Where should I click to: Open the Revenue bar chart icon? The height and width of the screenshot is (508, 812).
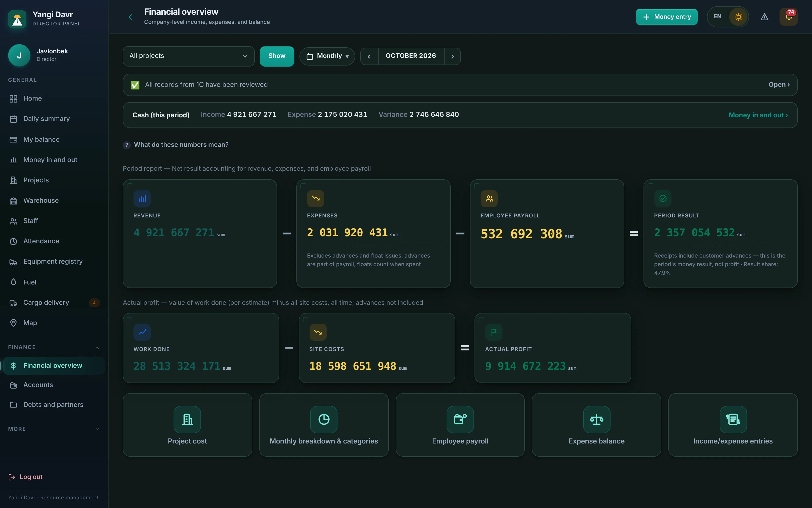coord(142,199)
